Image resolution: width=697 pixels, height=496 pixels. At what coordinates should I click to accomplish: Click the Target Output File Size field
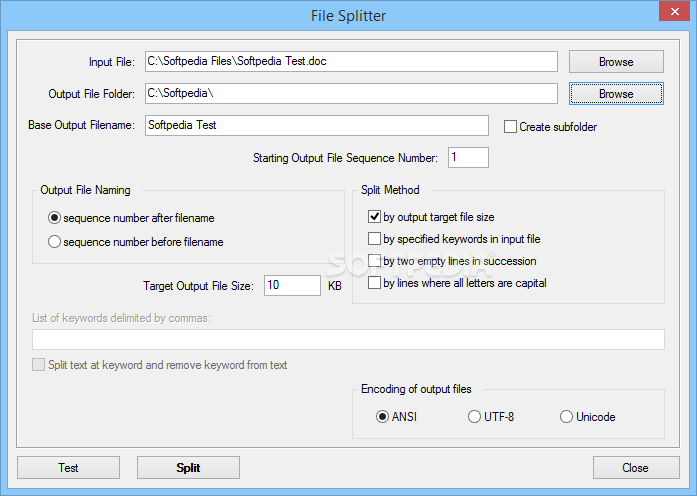coord(292,285)
